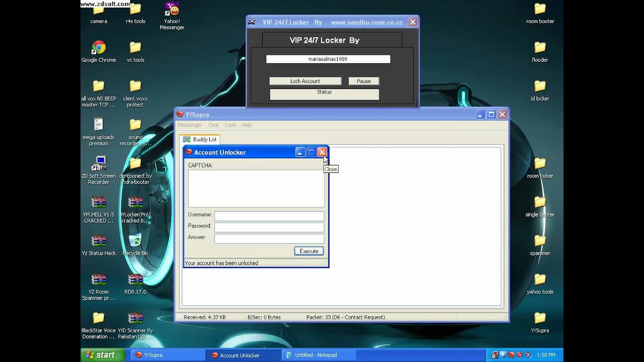Focus the Username field in Account Unlocker
Viewport: 644px width, 362px height.
269,216
